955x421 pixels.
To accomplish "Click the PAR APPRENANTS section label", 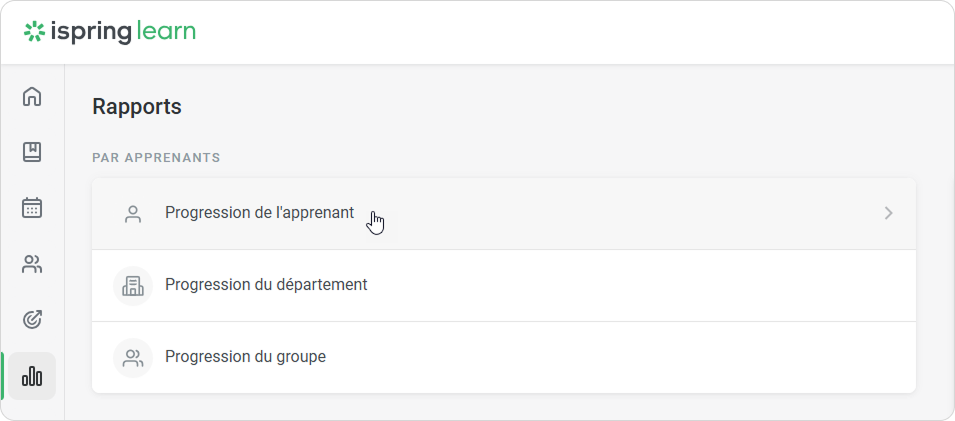I will (x=156, y=158).
